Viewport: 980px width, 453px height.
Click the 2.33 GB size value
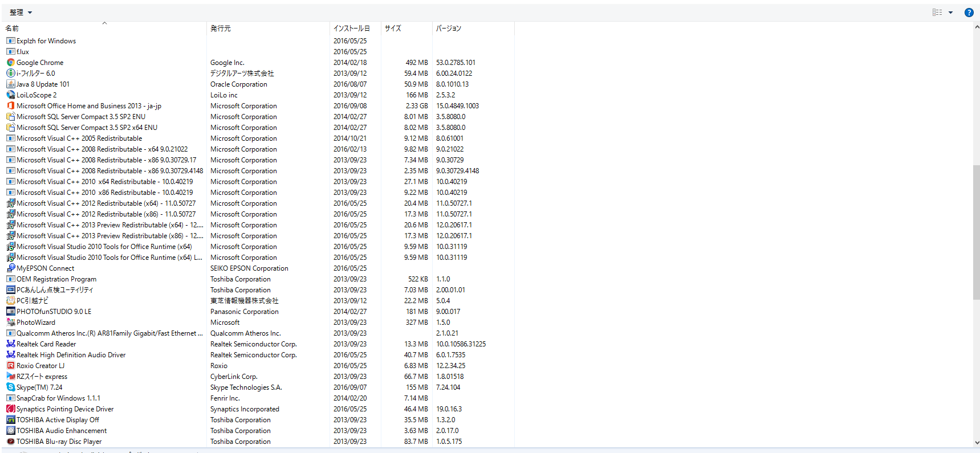pyautogui.click(x=417, y=106)
